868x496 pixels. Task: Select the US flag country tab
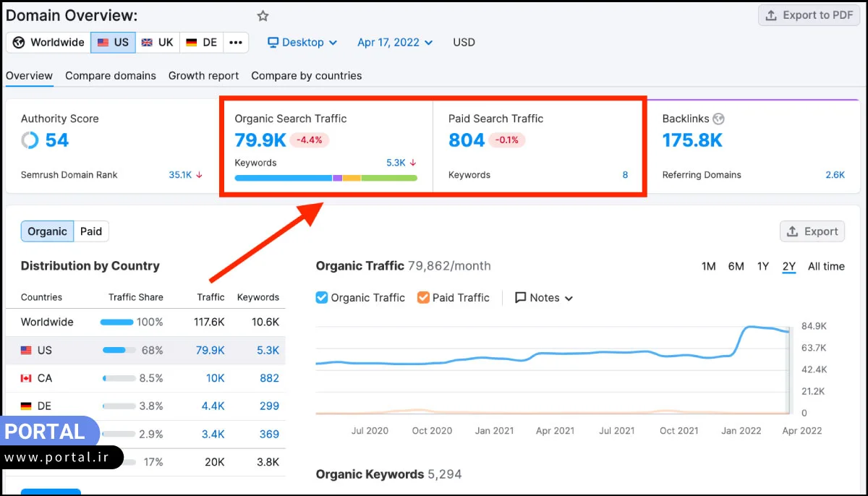(x=113, y=42)
